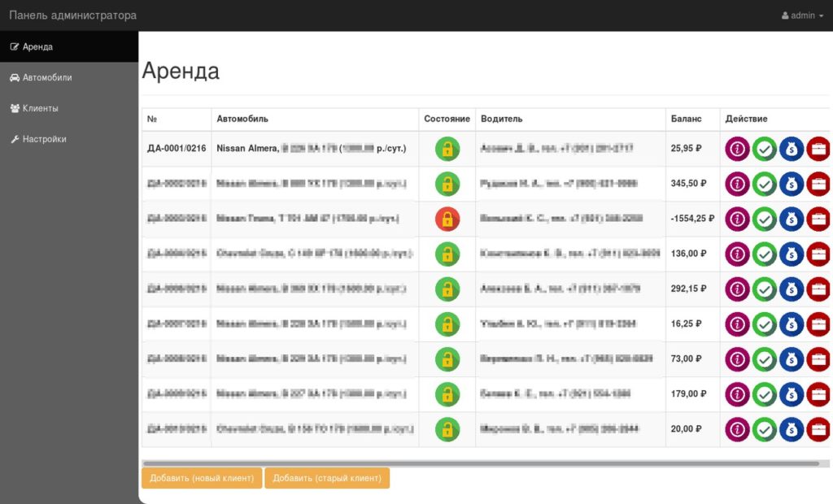The width and height of the screenshot is (833, 504).
Task: Click green lock in the 16,25 ₽ row
Action: pos(447,324)
